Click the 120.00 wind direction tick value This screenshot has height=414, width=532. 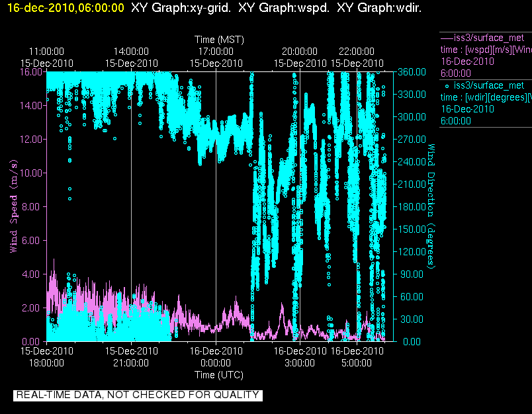[412, 251]
